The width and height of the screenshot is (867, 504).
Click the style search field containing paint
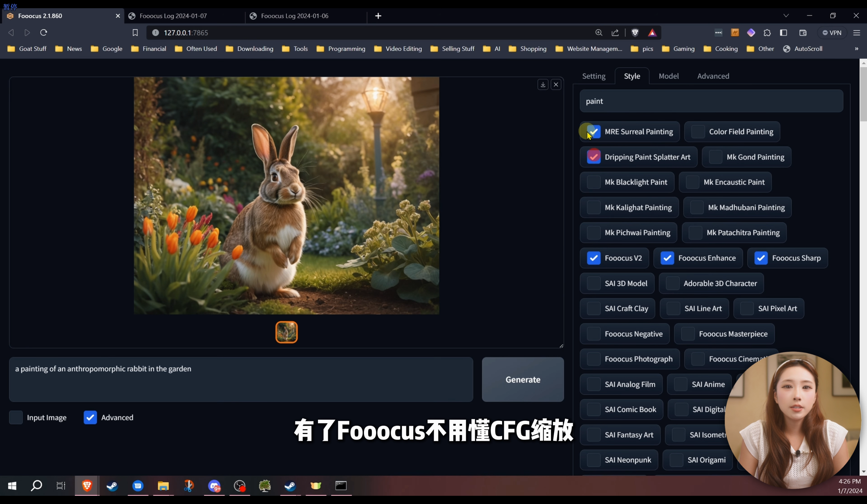[712, 101]
